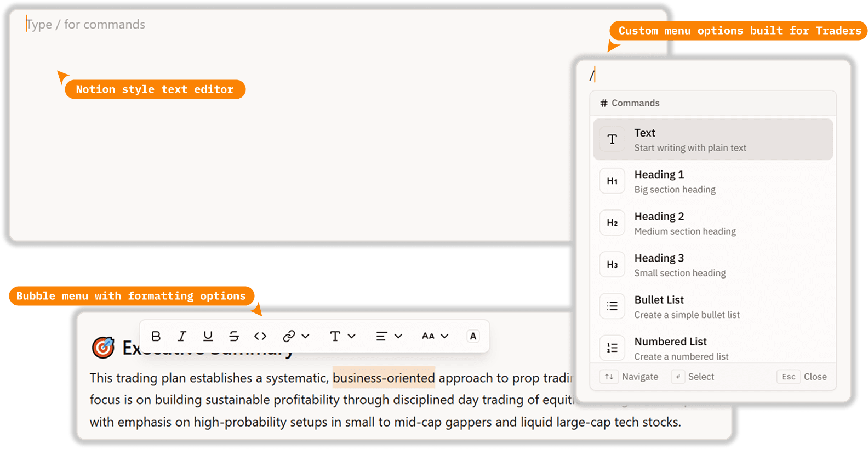Click 'Big section heading' description
Image resolution: width=868 pixels, height=449 pixels.
[675, 190]
